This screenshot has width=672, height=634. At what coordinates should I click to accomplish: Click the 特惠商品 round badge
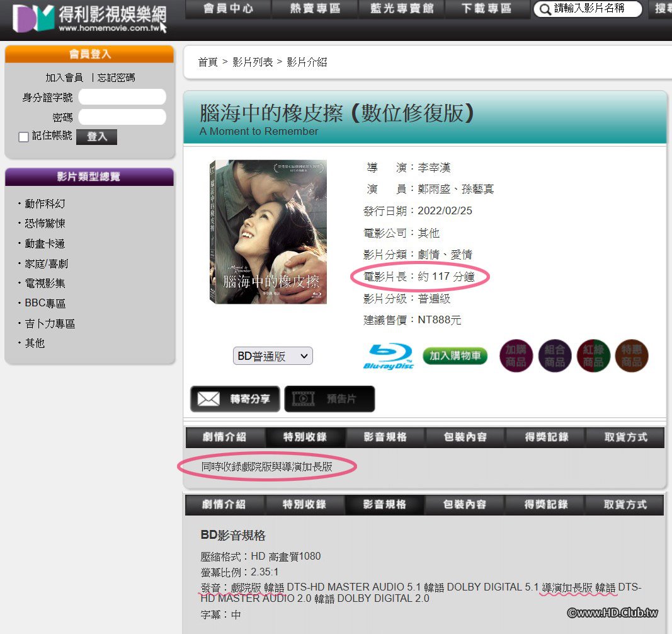click(632, 355)
